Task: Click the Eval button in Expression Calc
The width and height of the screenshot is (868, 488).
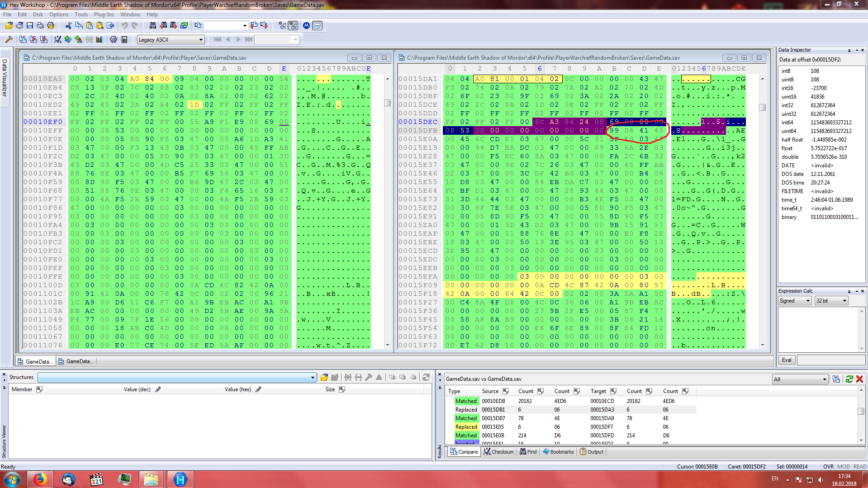Action: [787, 360]
